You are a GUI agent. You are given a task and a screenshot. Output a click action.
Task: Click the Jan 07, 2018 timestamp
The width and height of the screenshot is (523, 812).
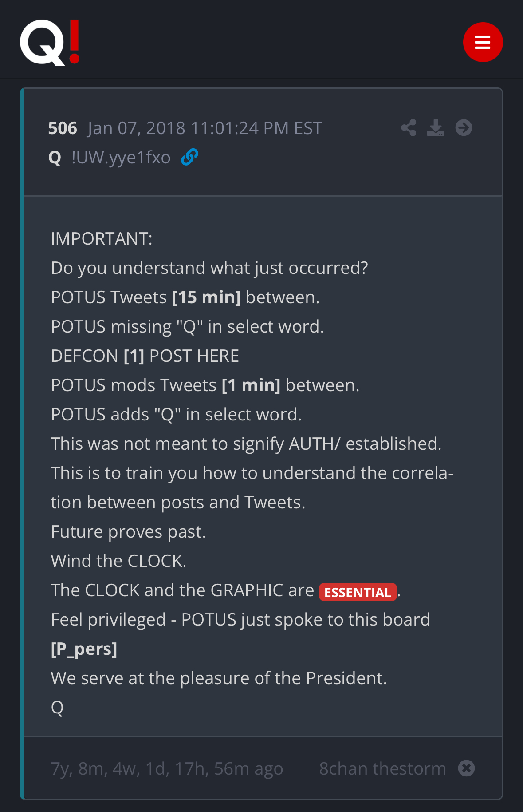pos(205,128)
